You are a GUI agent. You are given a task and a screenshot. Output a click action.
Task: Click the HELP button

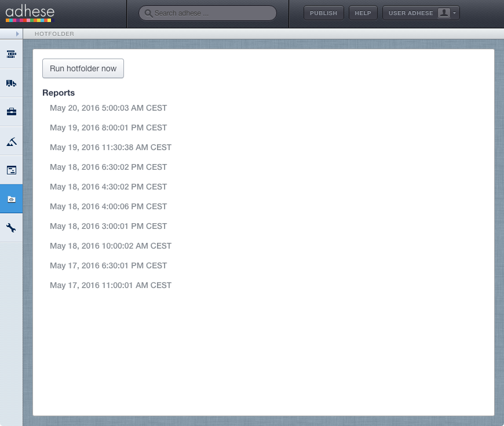click(x=363, y=13)
